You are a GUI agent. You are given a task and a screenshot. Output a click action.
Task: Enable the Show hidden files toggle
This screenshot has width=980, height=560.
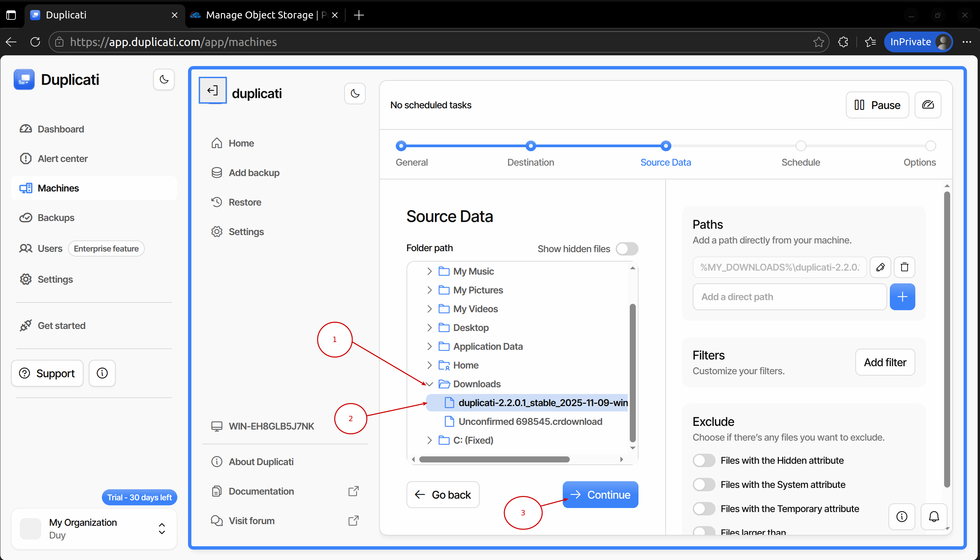point(626,249)
